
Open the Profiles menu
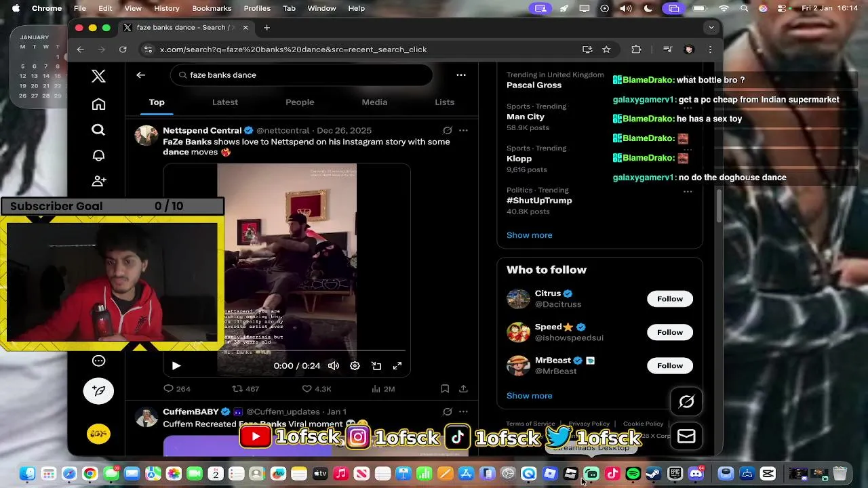pyautogui.click(x=257, y=8)
